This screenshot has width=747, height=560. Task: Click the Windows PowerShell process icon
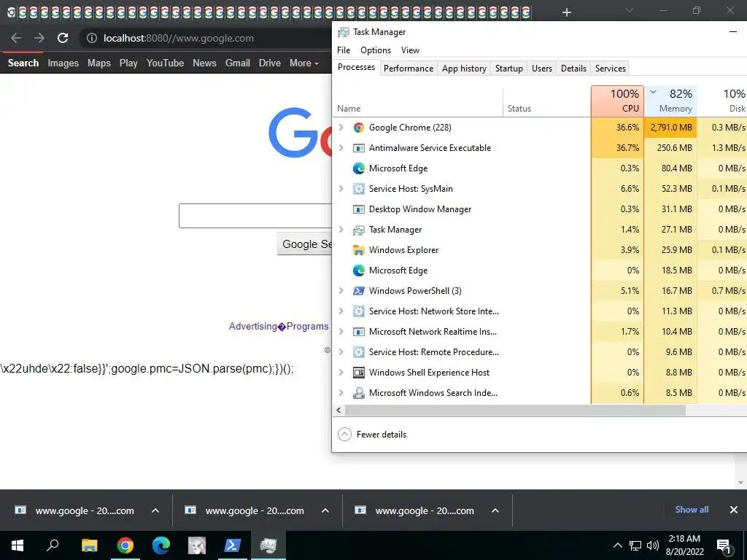[x=358, y=291]
